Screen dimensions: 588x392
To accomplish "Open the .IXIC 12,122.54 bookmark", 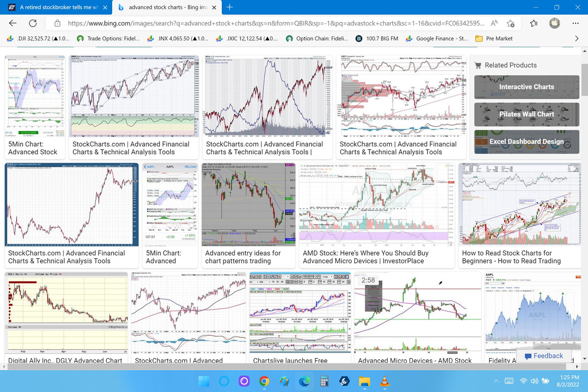I will (248, 38).
